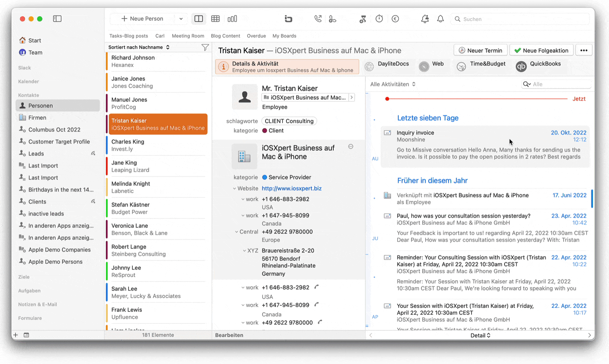The width and height of the screenshot is (609, 364).
Task: Open the http://www.iosxpert.biz link
Action: 292,188
